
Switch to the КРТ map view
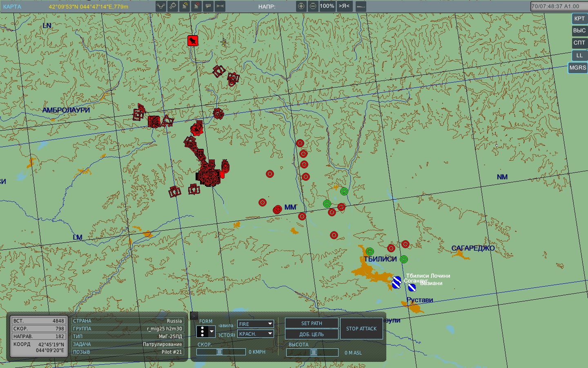579,18
